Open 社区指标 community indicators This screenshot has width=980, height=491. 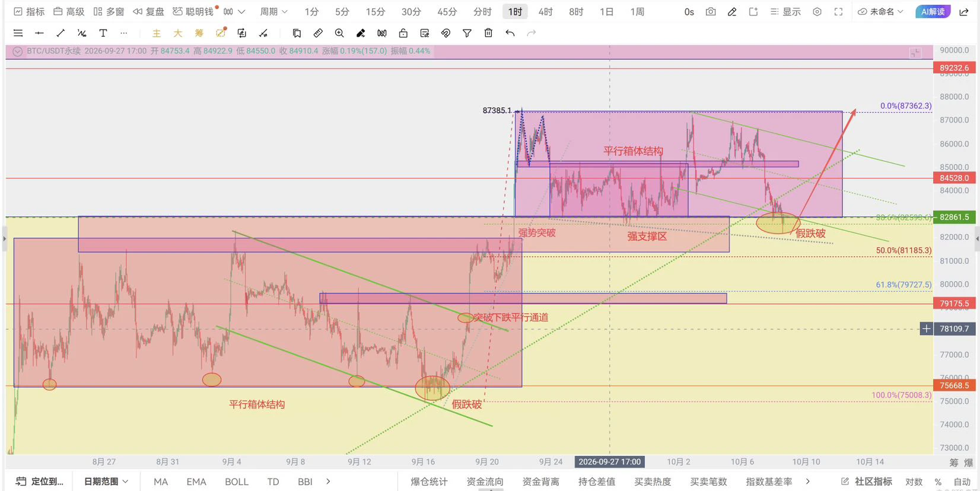[x=867, y=482]
